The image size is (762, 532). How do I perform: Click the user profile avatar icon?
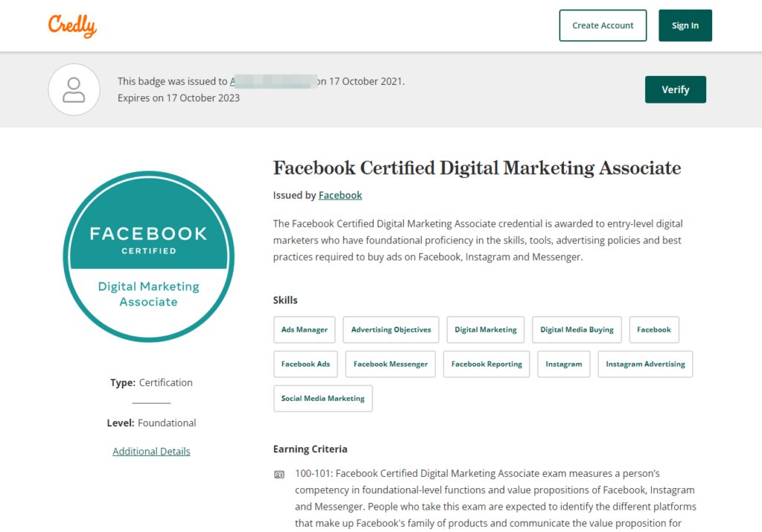(74, 89)
